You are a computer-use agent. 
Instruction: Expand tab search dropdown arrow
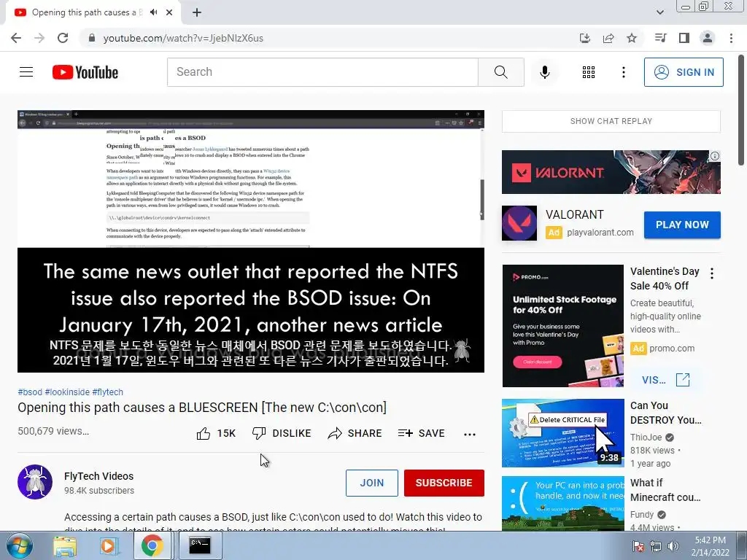click(659, 12)
